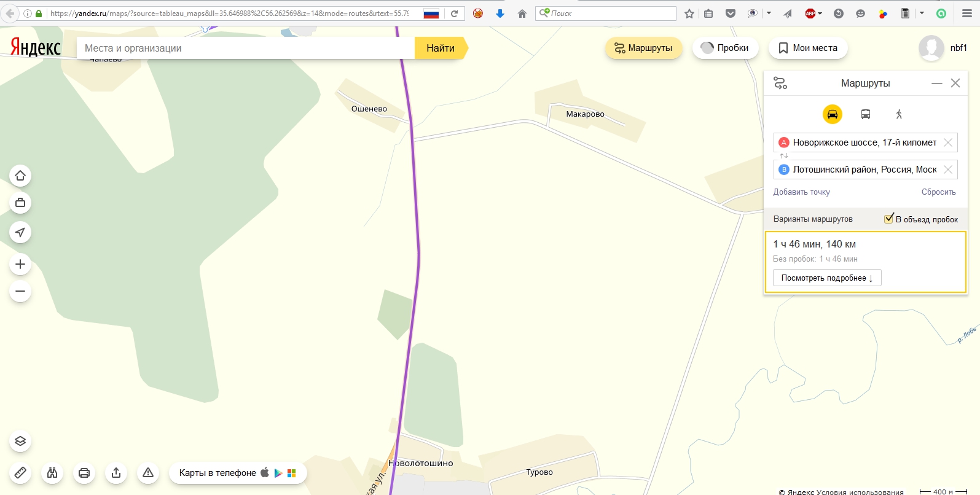
Task: Zoom in the map with plus button
Action: pyautogui.click(x=20, y=264)
